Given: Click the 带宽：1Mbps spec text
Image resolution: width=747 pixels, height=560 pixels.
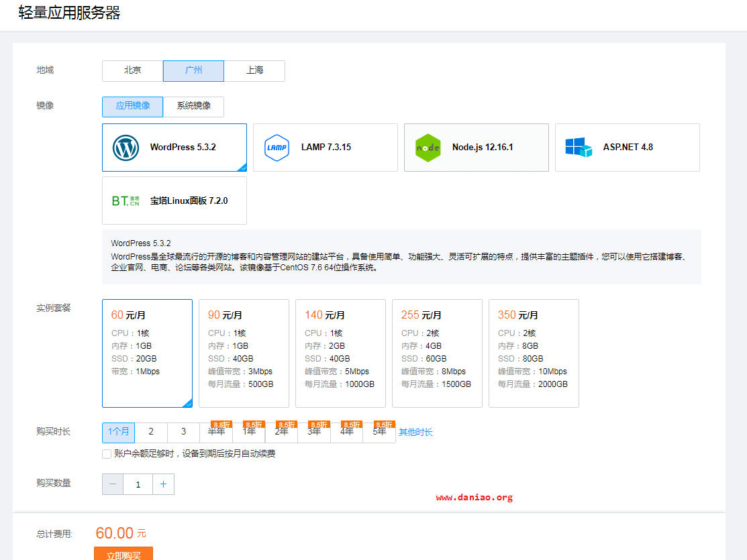Looking at the screenshot, I should click(136, 372).
